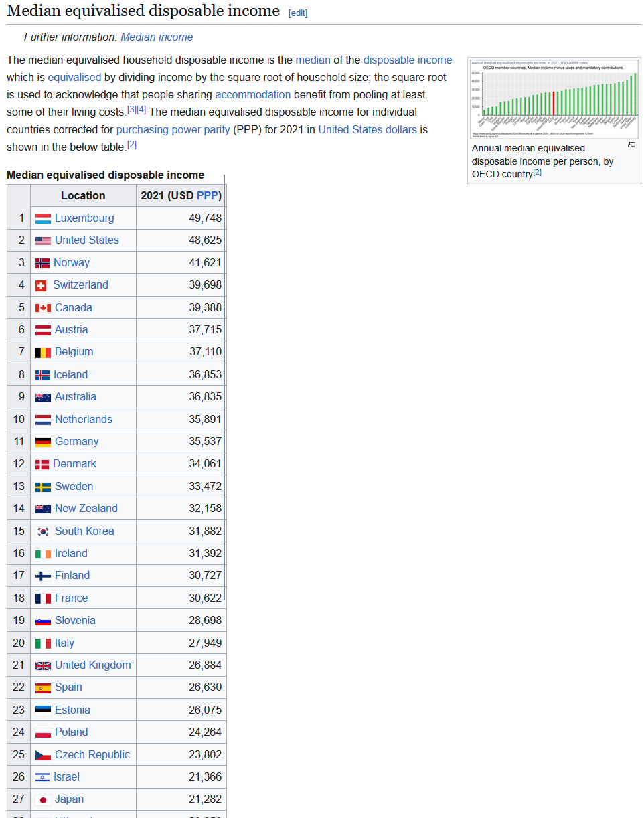Click the Netherlands flag icon
The height and width of the screenshot is (818, 644).
pos(43,420)
